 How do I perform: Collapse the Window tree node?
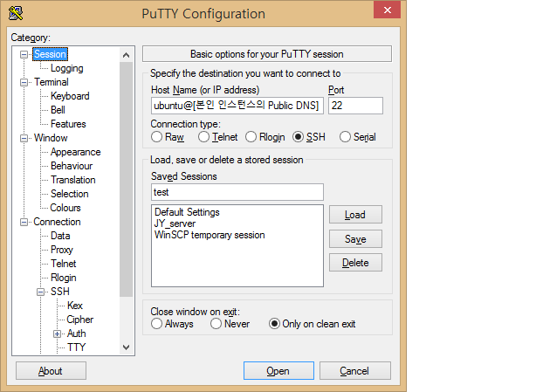[x=24, y=138]
